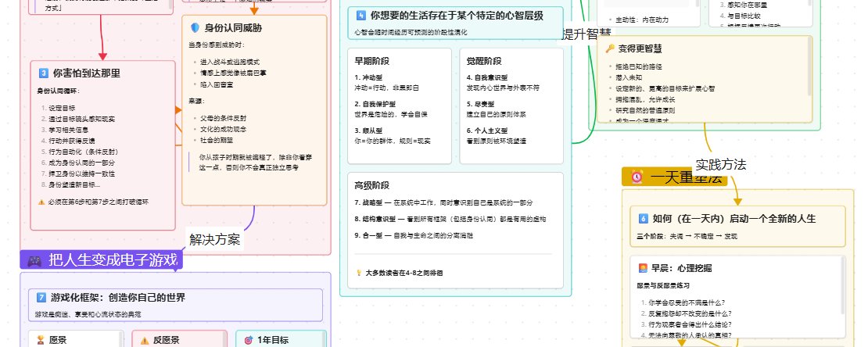Click bullet 拥抱混乱,允许成长
Viewport: 868px width, 347px height.
point(645,99)
